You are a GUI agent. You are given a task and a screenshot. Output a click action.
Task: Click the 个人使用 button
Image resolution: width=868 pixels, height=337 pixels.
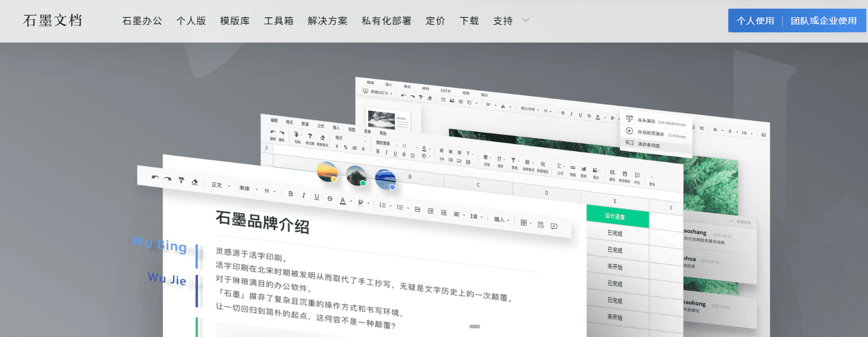[x=755, y=20]
